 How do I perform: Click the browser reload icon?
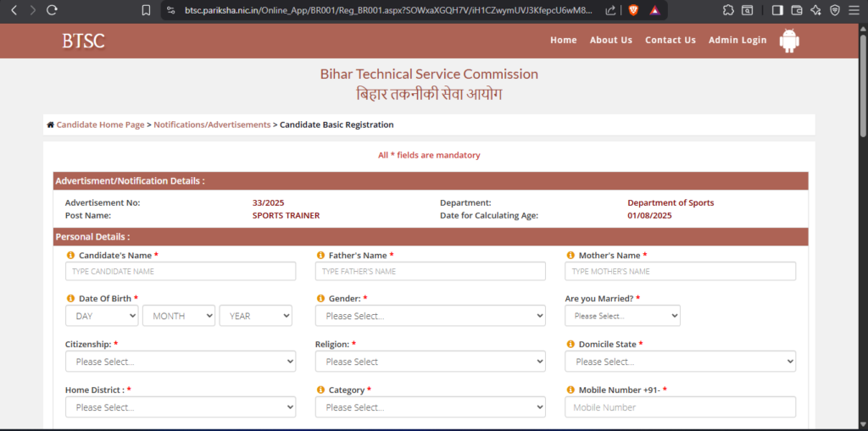(53, 10)
